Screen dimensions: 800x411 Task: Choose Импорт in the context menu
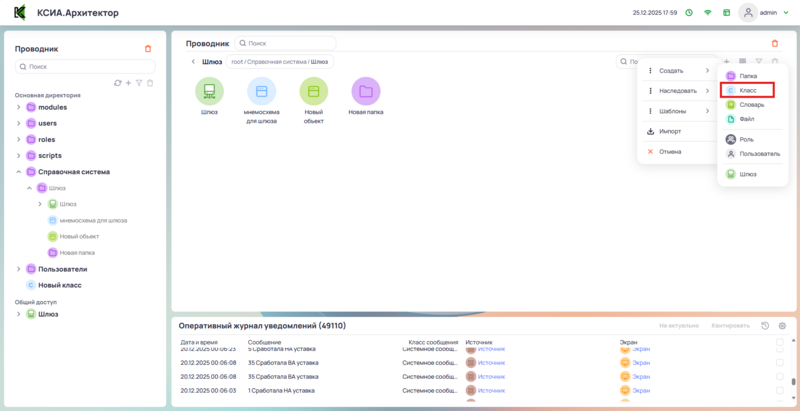coord(670,131)
